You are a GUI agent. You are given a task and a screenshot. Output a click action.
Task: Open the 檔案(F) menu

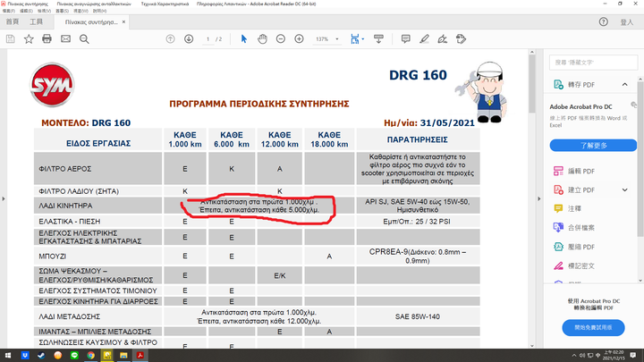(8, 11)
